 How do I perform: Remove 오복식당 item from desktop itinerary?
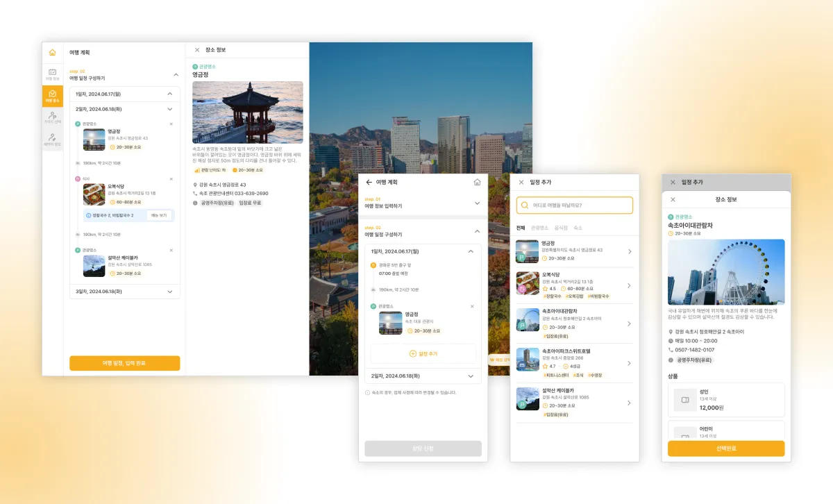coord(171,179)
